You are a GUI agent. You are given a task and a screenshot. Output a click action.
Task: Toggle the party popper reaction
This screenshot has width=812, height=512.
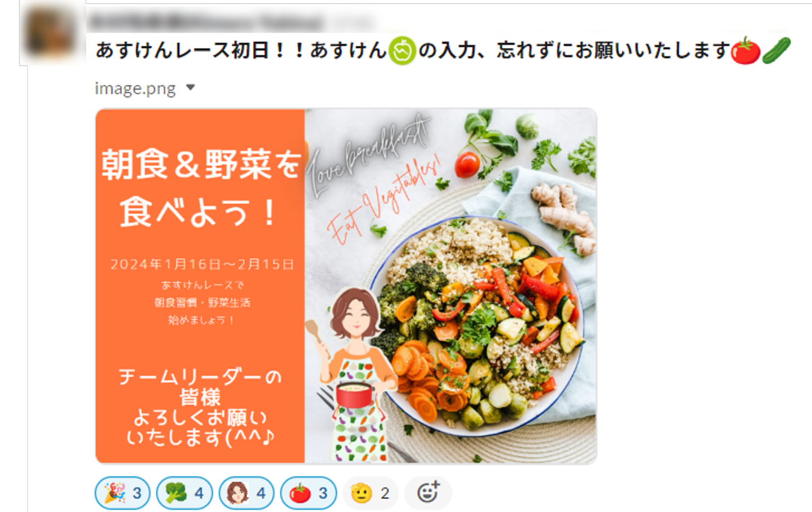click(122, 493)
